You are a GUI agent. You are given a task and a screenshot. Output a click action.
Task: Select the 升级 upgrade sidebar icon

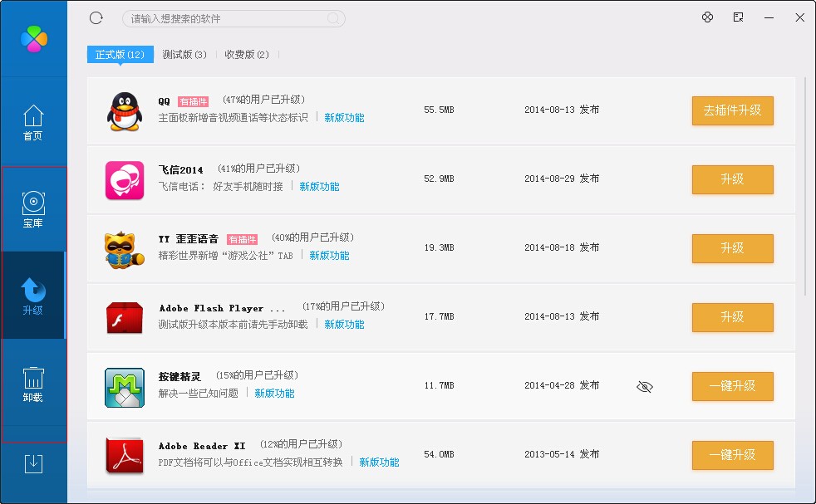click(33, 295)
